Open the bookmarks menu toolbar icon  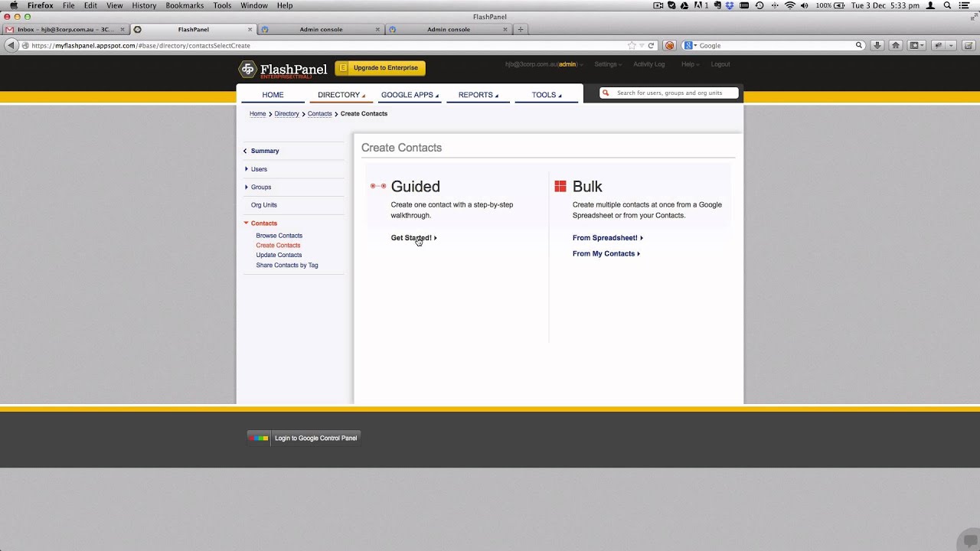click(x=916, y=45)
